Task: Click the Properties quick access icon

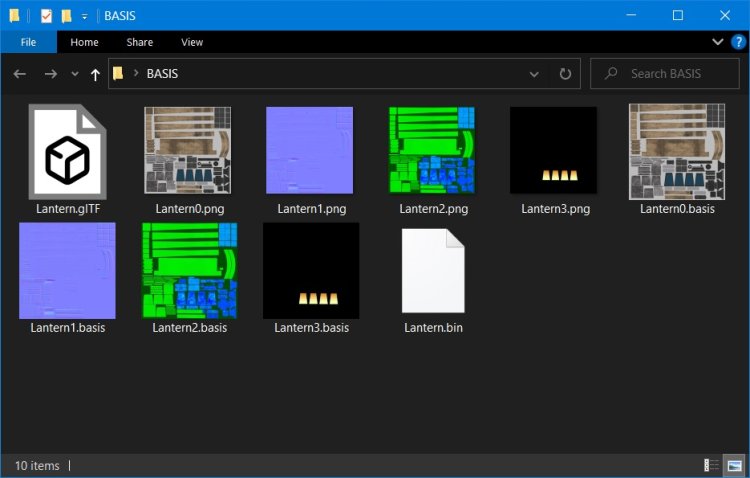Action: pyautogui.click(x=46, y=15)
